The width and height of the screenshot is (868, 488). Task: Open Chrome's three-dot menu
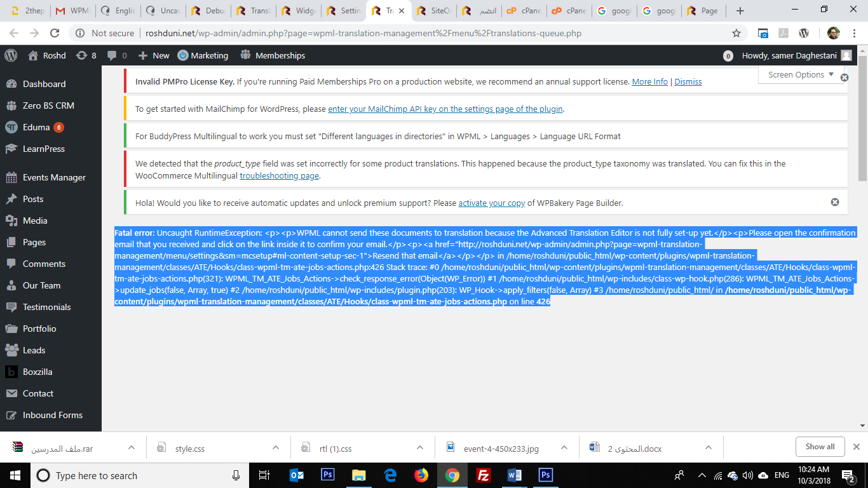tap(855, 33)
